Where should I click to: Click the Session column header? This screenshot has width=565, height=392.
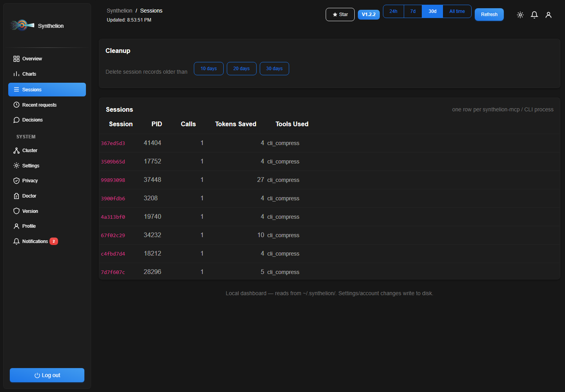click(x=121, y=124)
